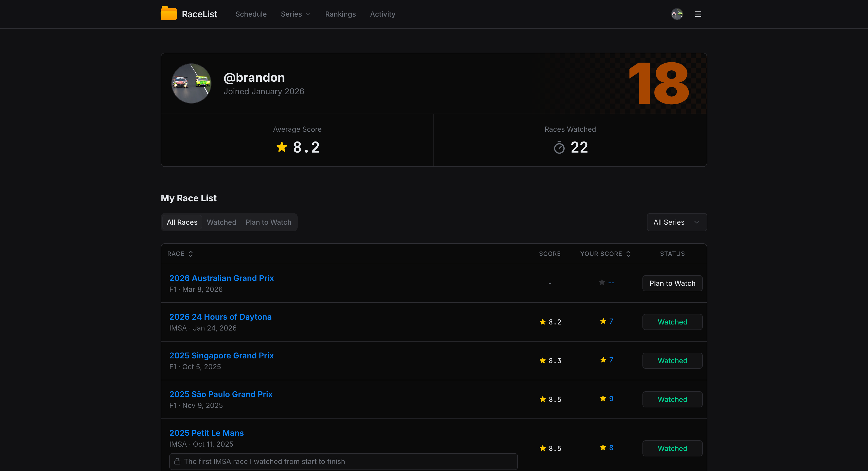Screen dimensions: 868x471
Task: Click the RaceList folder logo icon
Action: coord(169,14)
